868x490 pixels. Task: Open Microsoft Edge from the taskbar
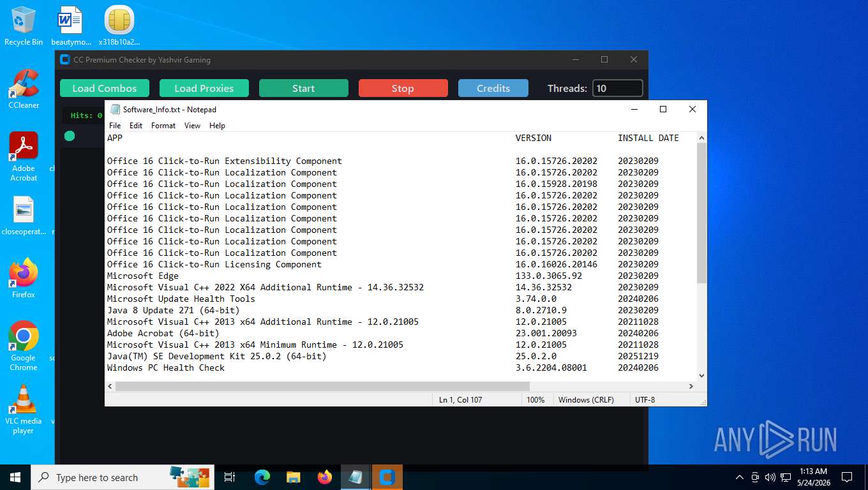pyautogui.click(x=262, y=477)
